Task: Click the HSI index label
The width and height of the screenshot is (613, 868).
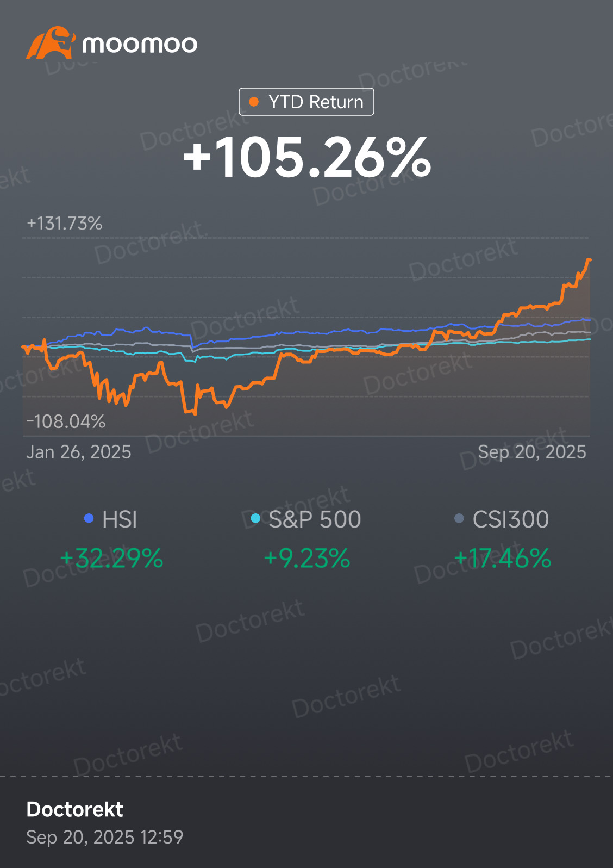Action: pos(120,519)
